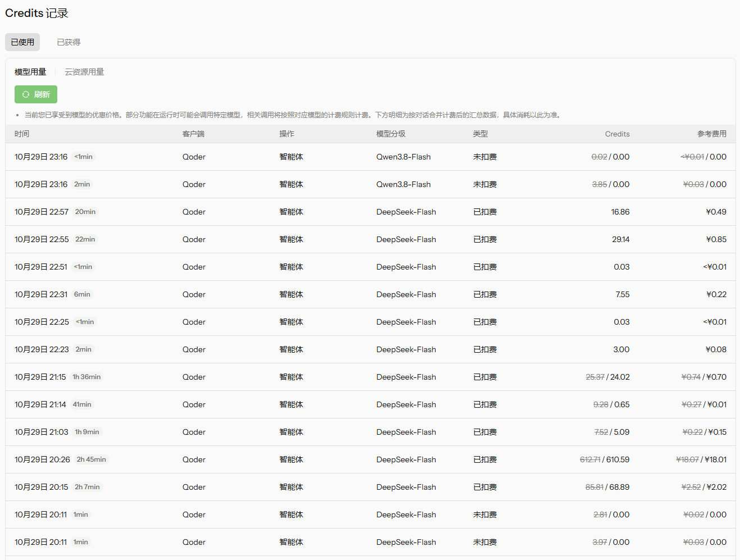This screenshot has height=560, width=740.
Task: Select the 类型 column header
Action: pos(481,134)
